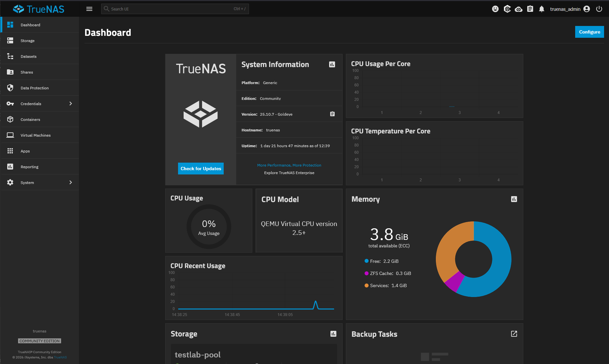Open Virtual Machines menu item
Screen dimensions: 609x364
point(39,135)
